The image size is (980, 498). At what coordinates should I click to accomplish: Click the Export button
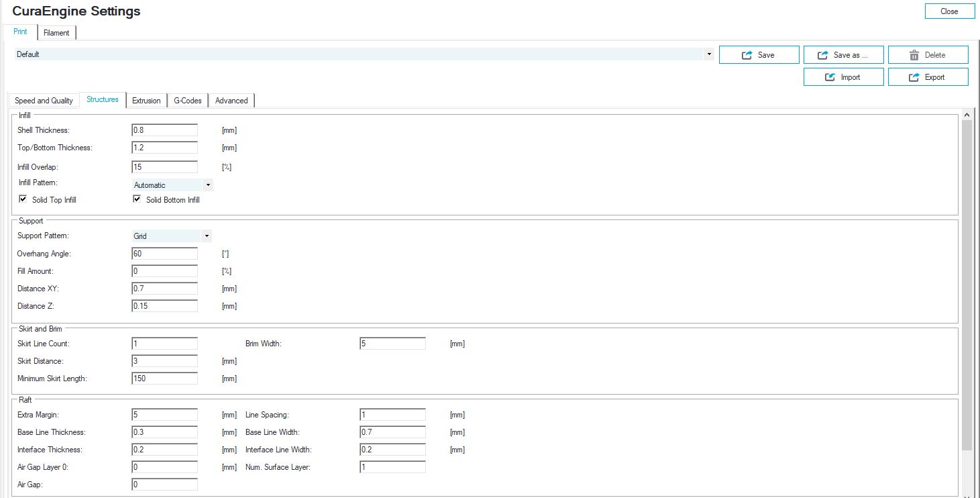coord(928,77)
